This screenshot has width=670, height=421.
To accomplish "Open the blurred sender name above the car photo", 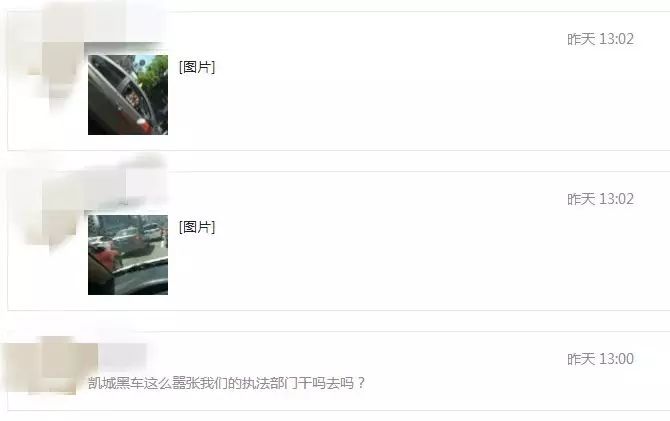I will pos(125,28).
